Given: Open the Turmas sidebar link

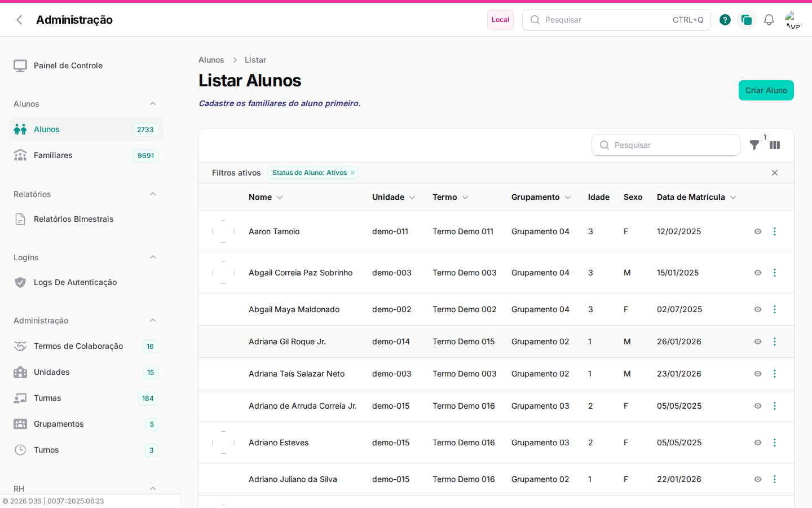Looking at the screenshot, I should point(86,398).
